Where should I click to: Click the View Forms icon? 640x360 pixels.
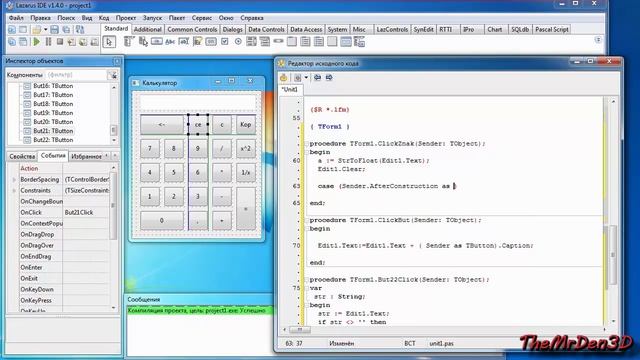click(x=23, y=42)
